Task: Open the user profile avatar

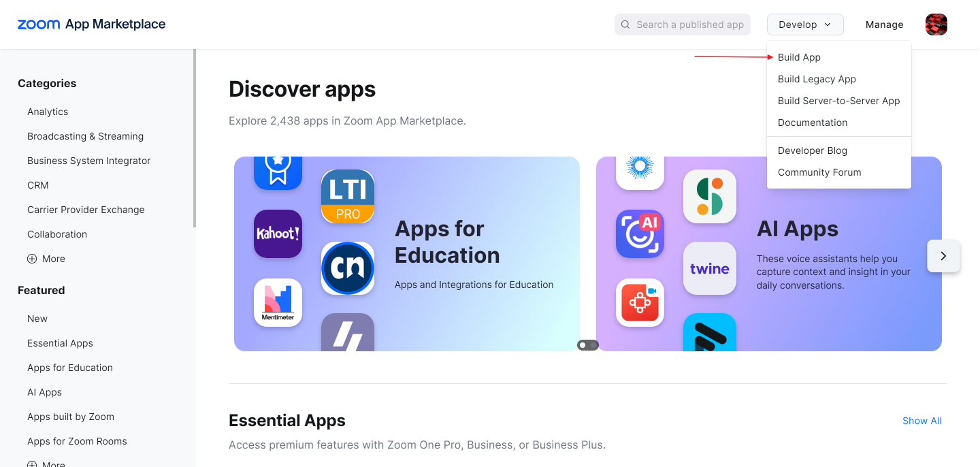Action: pyautogui.click(x=936, y=25)
